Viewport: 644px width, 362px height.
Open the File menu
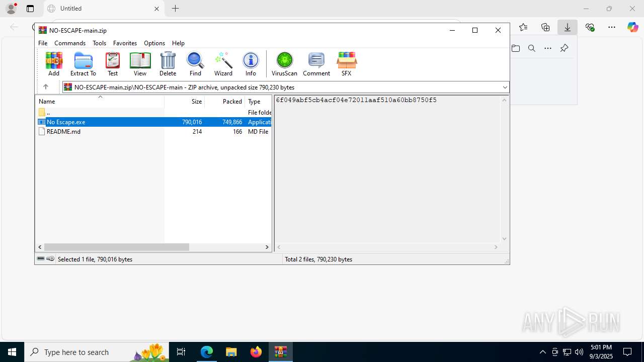(x=43, y=43)
